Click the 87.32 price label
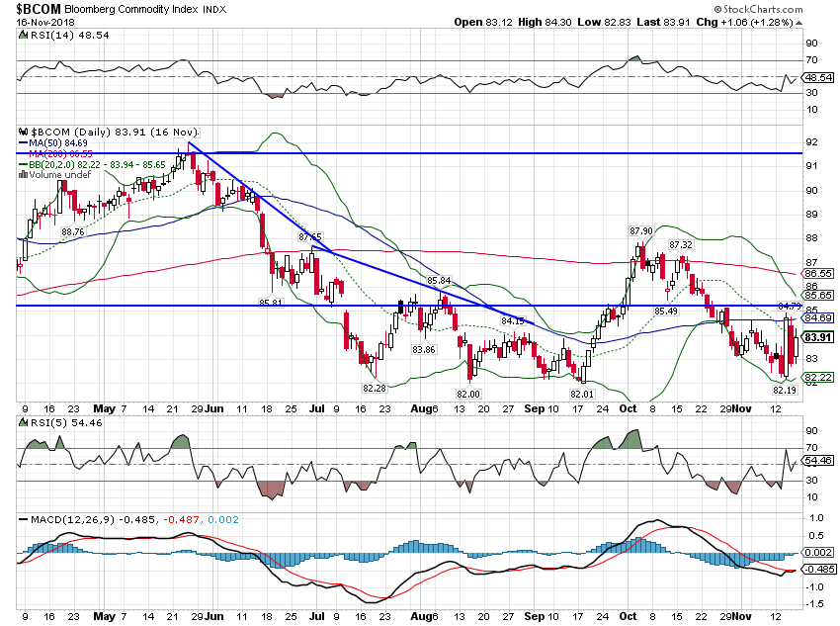Screen dimensions: 840x626 [x=680, y=245]
